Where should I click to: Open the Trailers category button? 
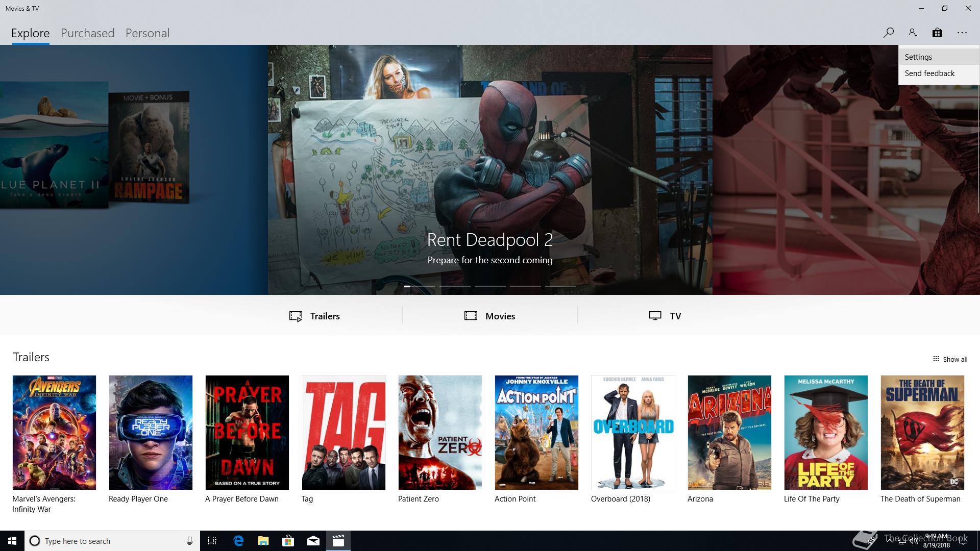tap(314, 316)
